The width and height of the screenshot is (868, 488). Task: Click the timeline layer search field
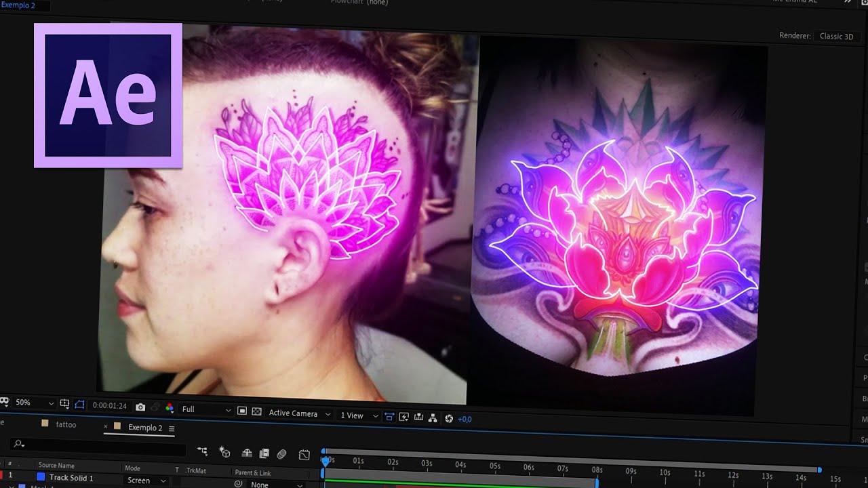[98, 447]
